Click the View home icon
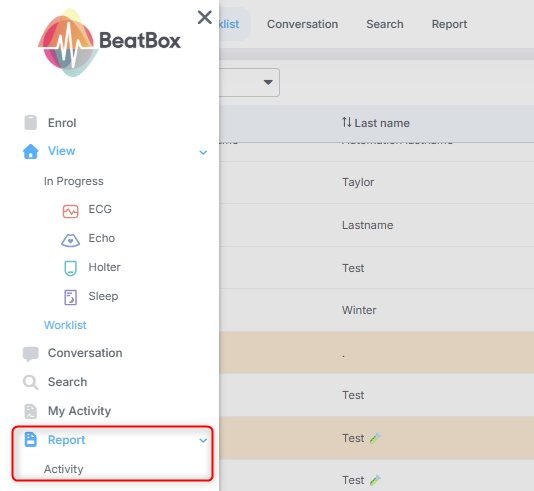The width and height of the screenshot is (534, 491). [31, 151]
